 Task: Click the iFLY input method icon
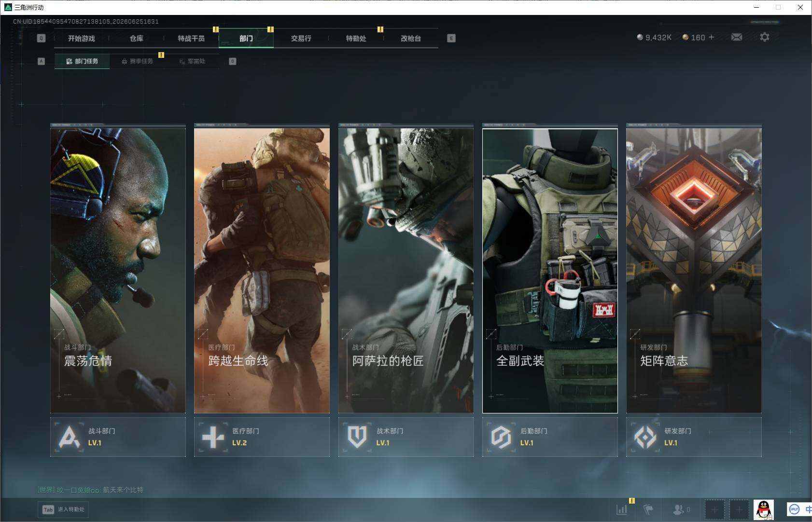(794, 509)
